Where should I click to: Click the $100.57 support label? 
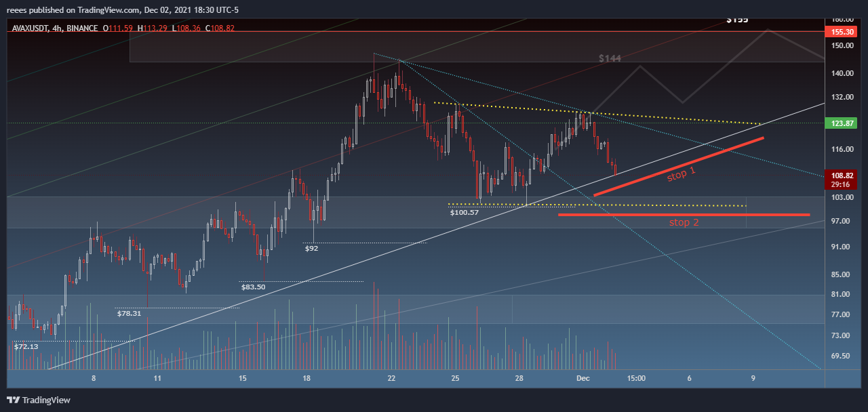[x=464, y=213]
